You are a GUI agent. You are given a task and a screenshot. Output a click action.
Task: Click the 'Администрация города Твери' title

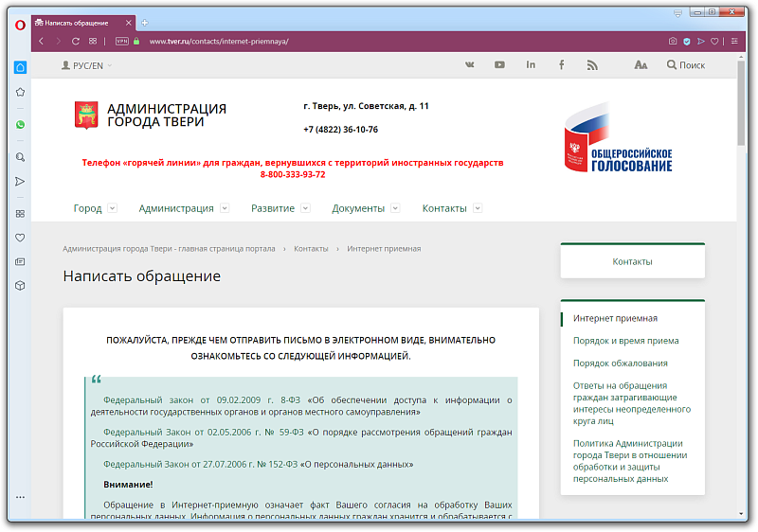click(167, 115)
